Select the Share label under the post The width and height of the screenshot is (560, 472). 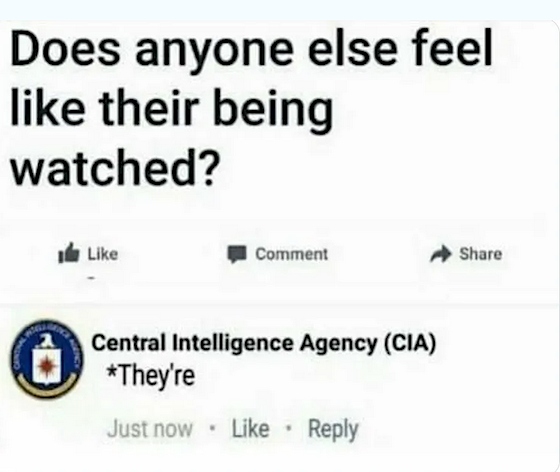[481, 254]
